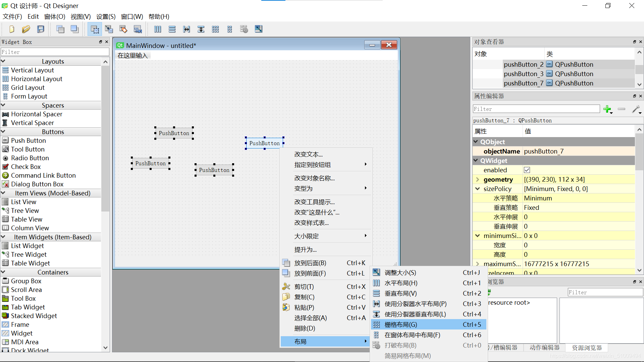Viewport: 644px width, 362px height.
Task: Click the Widget Box Filter input field
Action: click(x=55, y=52)
